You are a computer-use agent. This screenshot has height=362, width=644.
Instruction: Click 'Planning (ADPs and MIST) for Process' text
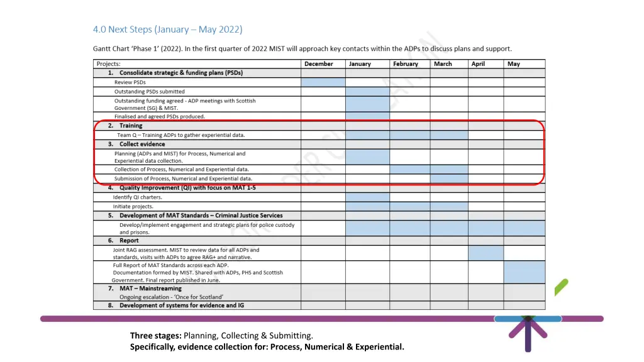coord(180,157)
